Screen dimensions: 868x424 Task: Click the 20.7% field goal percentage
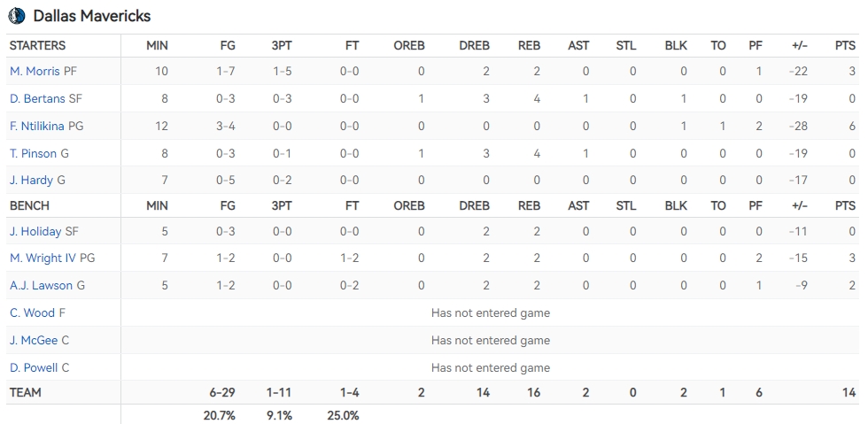220,416
